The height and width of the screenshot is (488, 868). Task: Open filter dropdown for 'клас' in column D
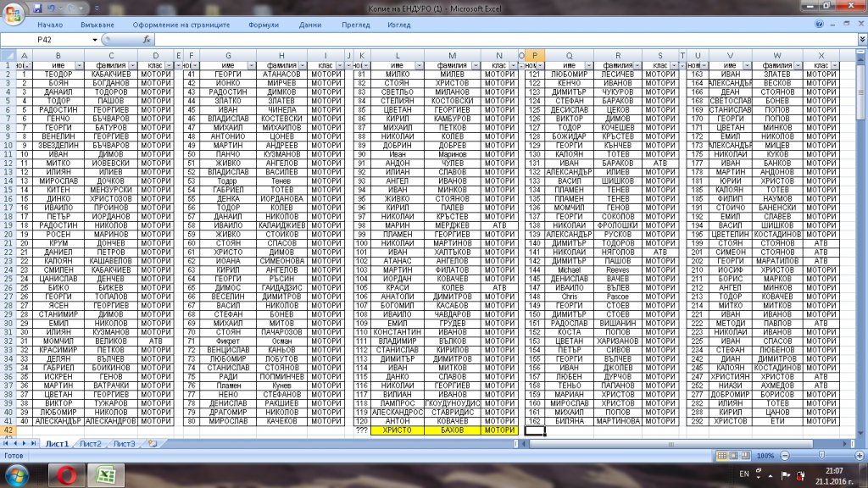tap(169, 66)
